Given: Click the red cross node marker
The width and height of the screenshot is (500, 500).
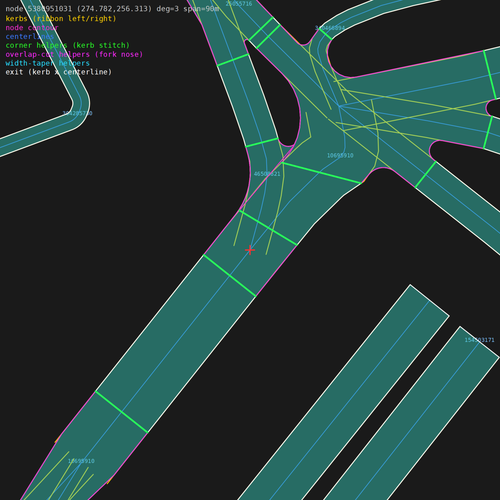Looking at the screenshot, I should (x=250, y=250).
